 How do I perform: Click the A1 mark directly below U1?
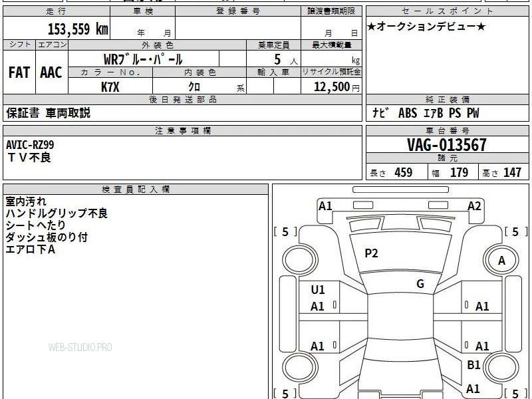click(x=317, y=307)
